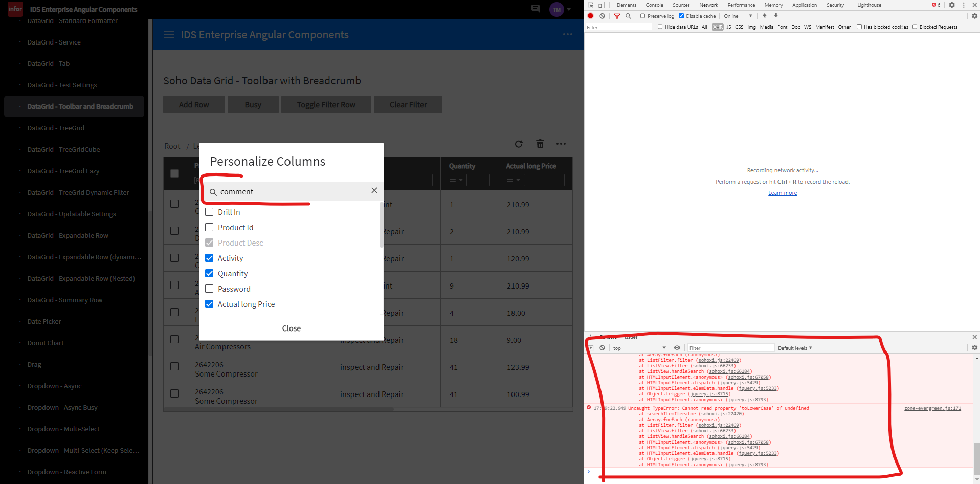Click the TM user avatar

[x=556, y=10]
